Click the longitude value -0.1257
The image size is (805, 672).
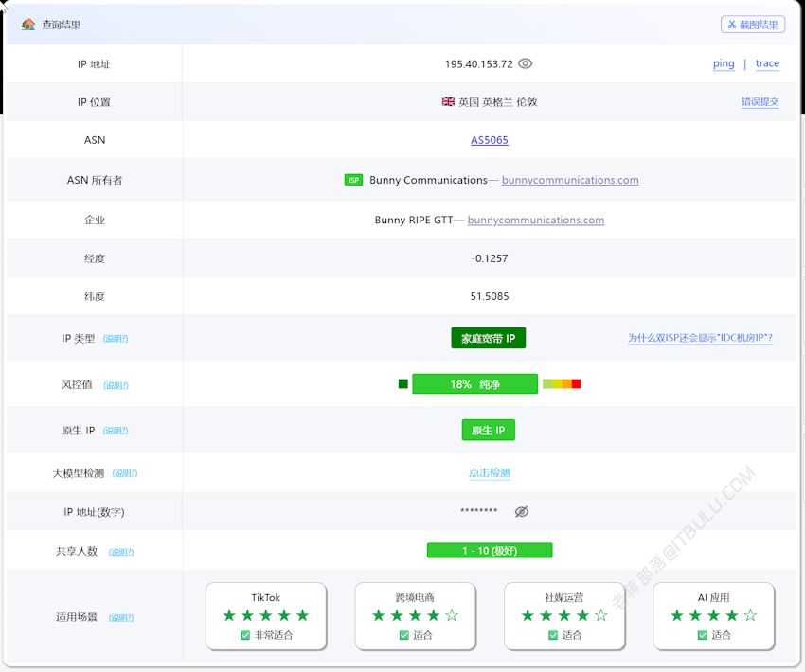(490, 258)
